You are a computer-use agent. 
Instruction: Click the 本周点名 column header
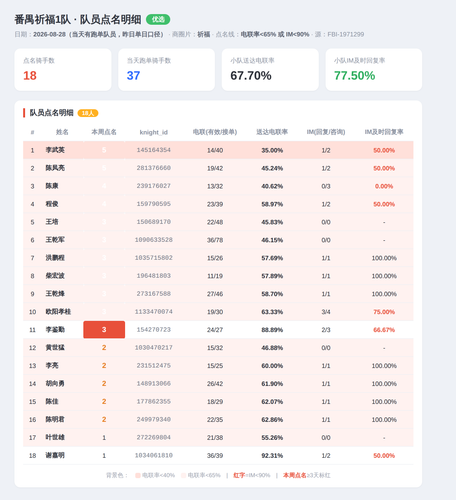click(x=104, y=132)
